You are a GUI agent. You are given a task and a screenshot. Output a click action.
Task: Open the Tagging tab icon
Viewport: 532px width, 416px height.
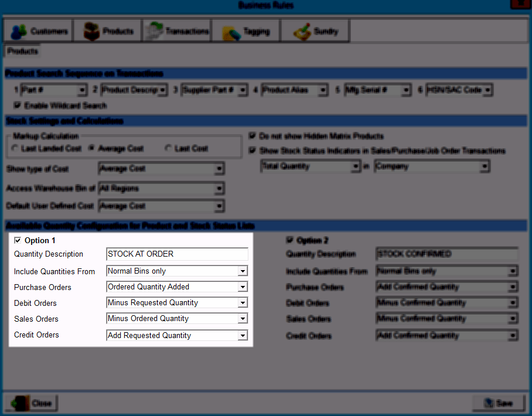point(231,32)
